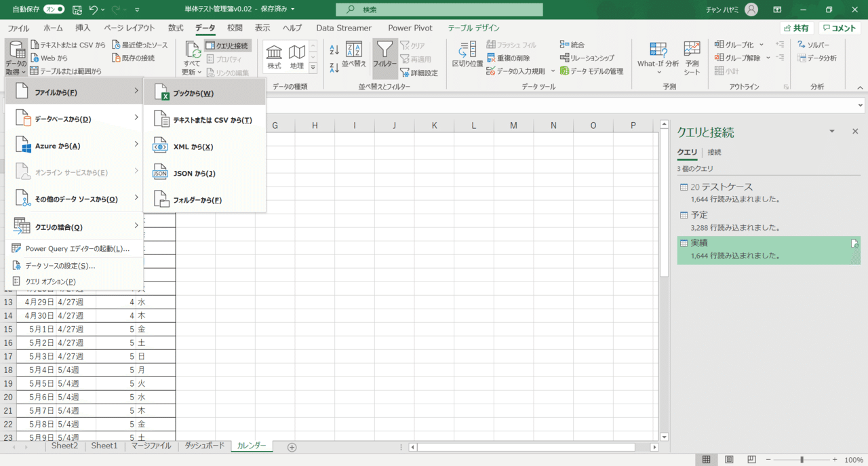Toggle the クエリと接続 ribbon button

pyautogui.click(x=227, y=45)
